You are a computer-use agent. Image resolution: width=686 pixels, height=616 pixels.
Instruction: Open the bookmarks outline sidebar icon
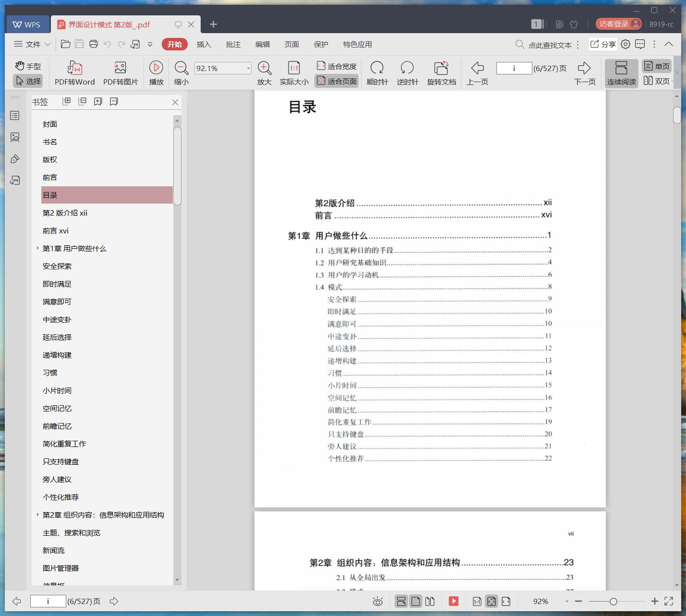15,116
